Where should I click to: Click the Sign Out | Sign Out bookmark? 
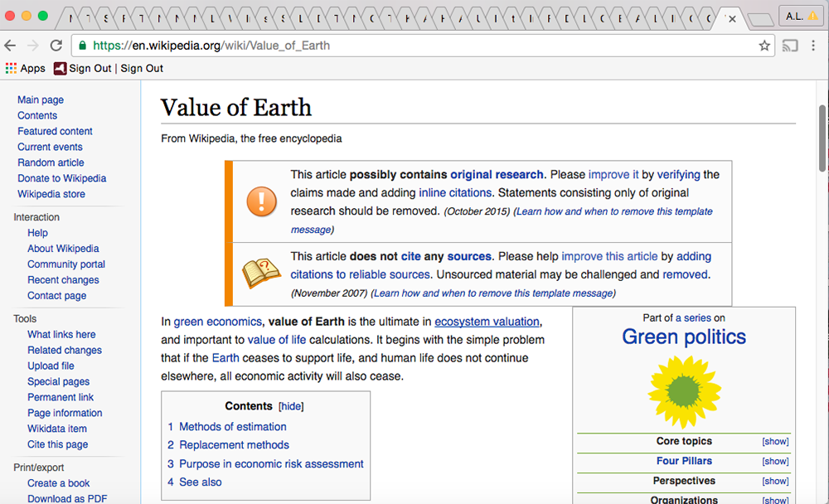(x=109, y=68)
